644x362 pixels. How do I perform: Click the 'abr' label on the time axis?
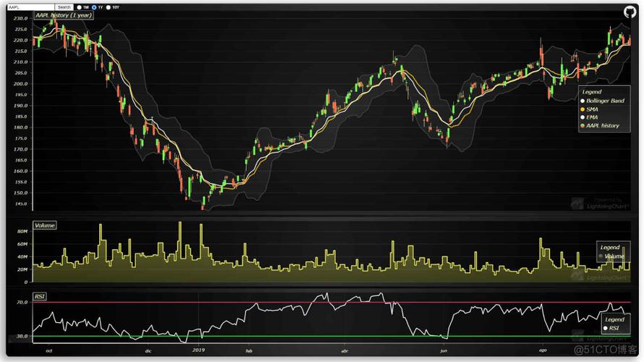point(344,351)
